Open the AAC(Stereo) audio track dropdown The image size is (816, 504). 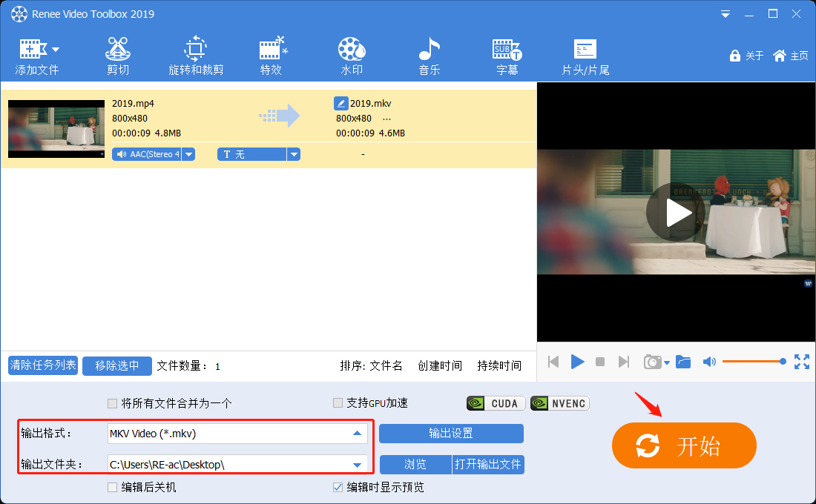(x=188, y=154)
